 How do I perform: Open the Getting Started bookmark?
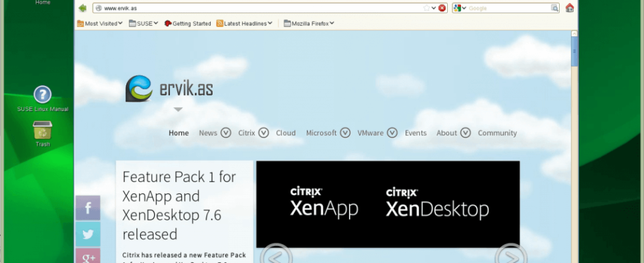pos(188,24)
